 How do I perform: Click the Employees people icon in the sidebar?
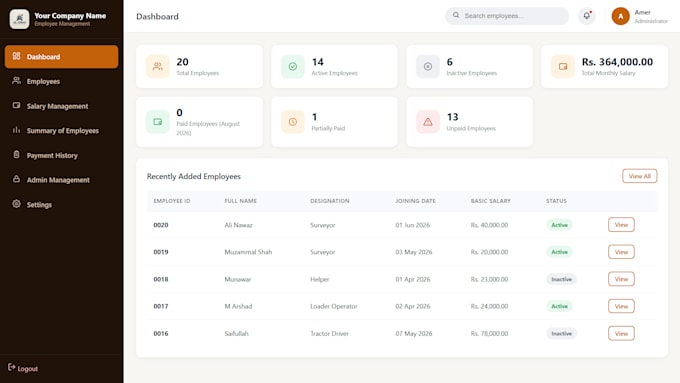point(16,81)
